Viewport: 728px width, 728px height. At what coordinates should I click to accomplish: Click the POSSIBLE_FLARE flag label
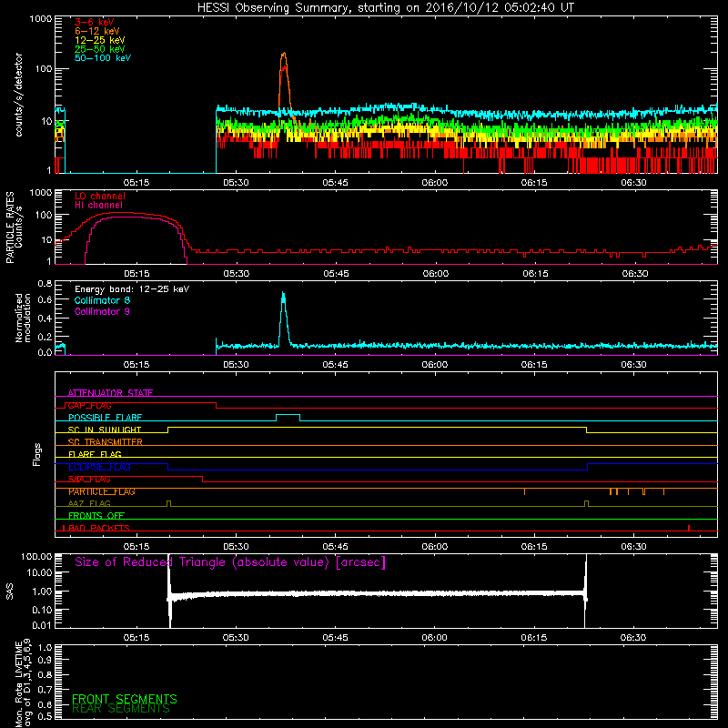105,418
